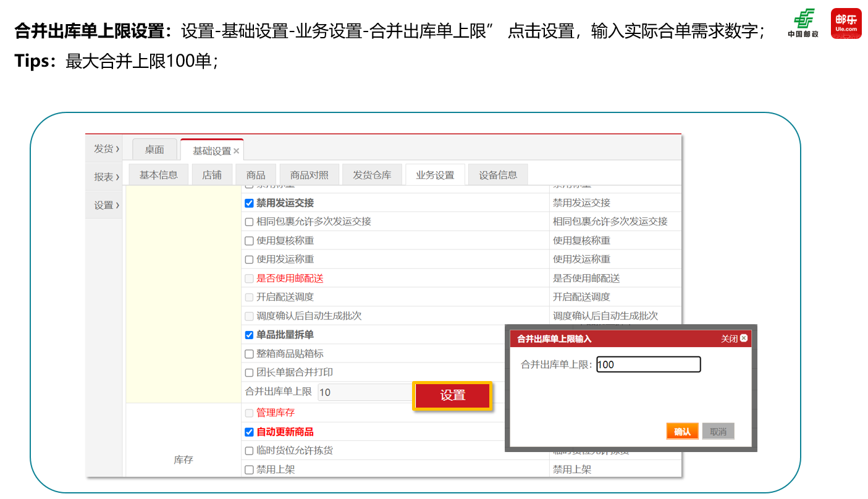The width and height of the screenshot is (868, 499).
Task: Enable the 使用发运称重 checkbox
Action: tap(250, 259)
